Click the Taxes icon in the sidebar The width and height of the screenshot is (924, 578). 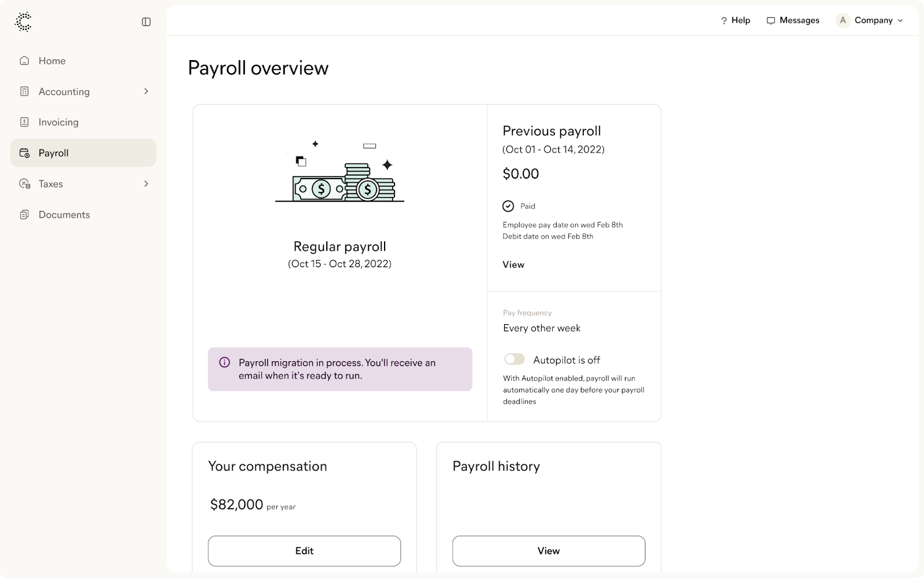click(24, 184)
